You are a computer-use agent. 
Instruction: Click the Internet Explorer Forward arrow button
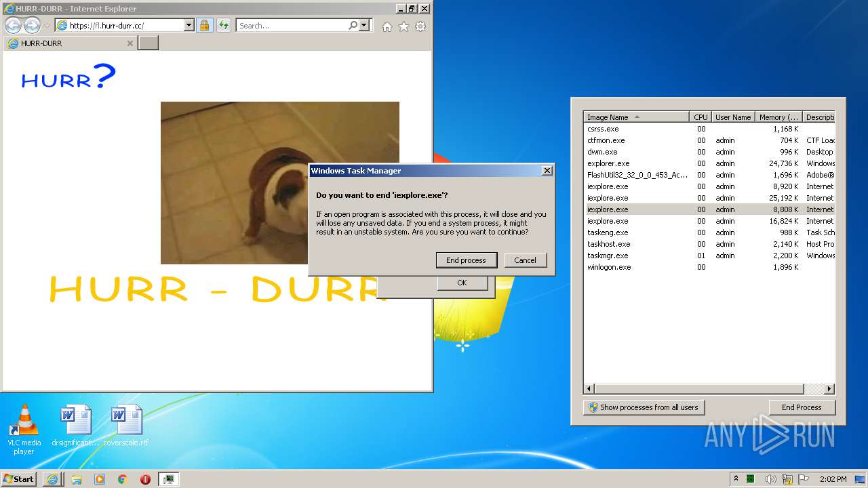(x=32, y=26)
